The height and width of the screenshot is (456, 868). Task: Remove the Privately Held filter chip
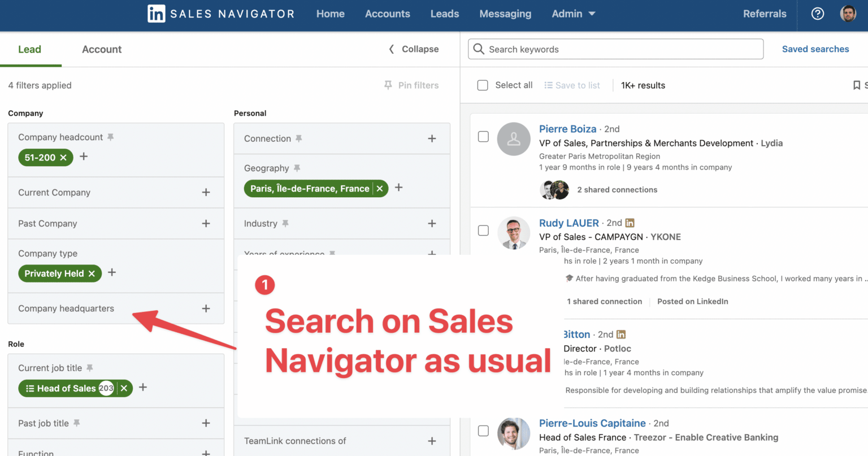(92, 273)
